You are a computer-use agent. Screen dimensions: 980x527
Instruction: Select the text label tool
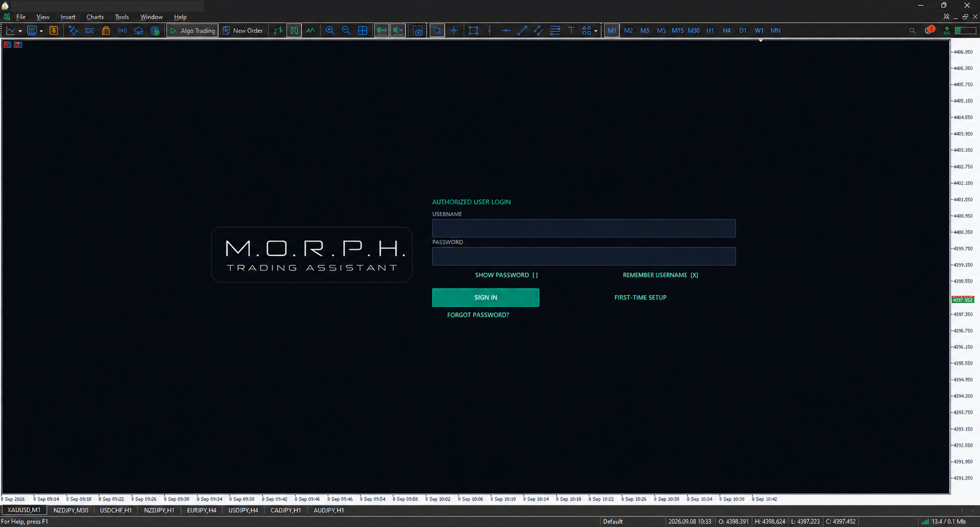click(571, 30)
